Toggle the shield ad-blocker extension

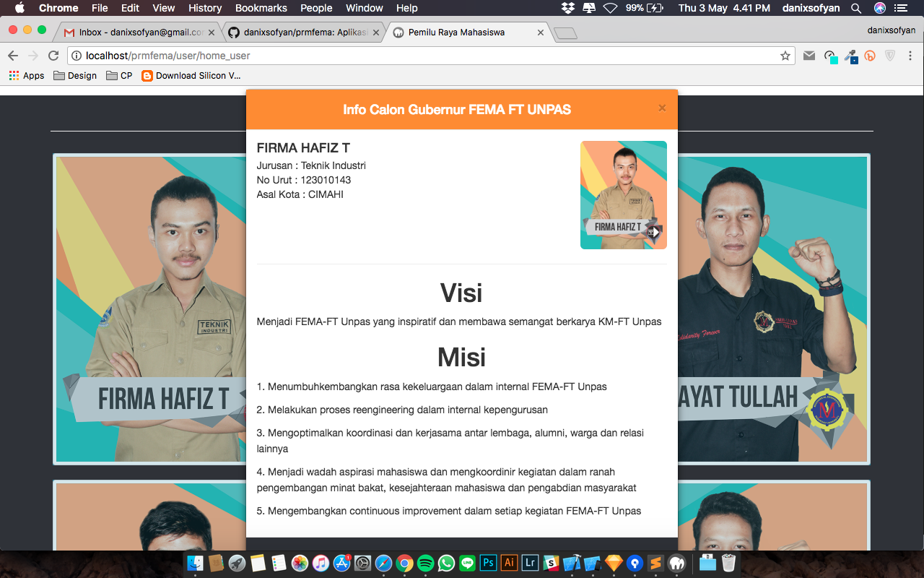click(891, 55)
